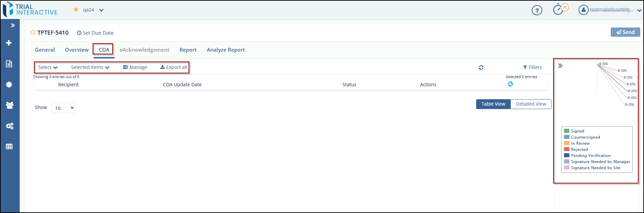Click the plus icon in left sidebar
Viewport: 644px width, 213px height.
(x=9, y=43)
